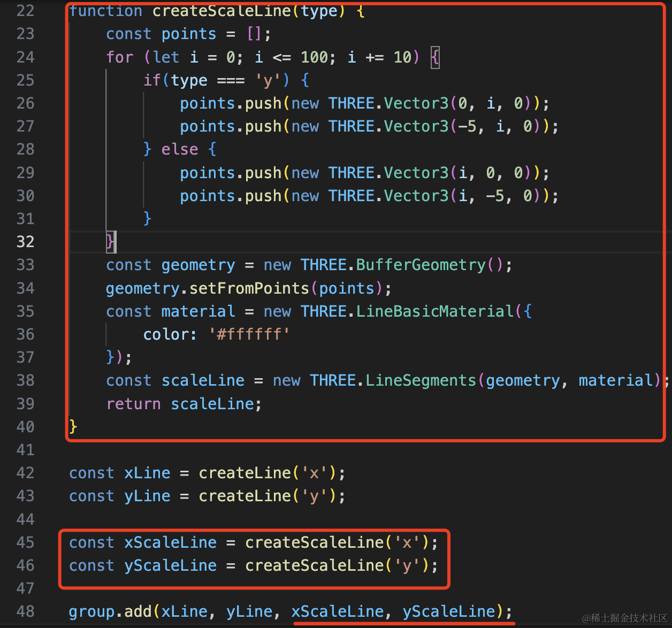Click the 'return' keyword on line 39
Screen dimensions: 672x628
click(133, 404)
